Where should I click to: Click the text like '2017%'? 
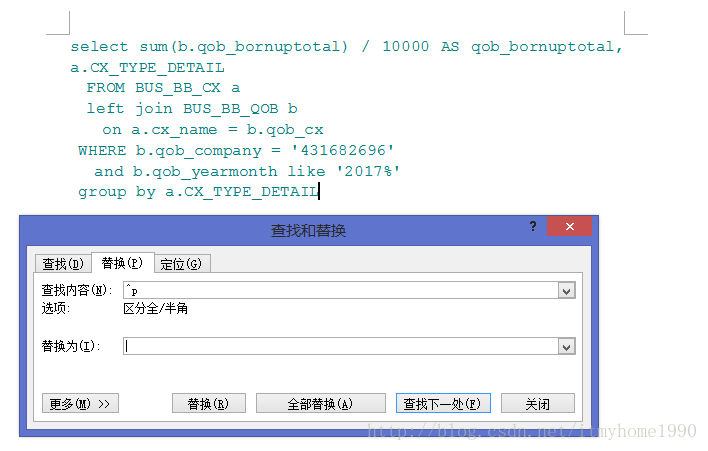[x=344, y=172]
